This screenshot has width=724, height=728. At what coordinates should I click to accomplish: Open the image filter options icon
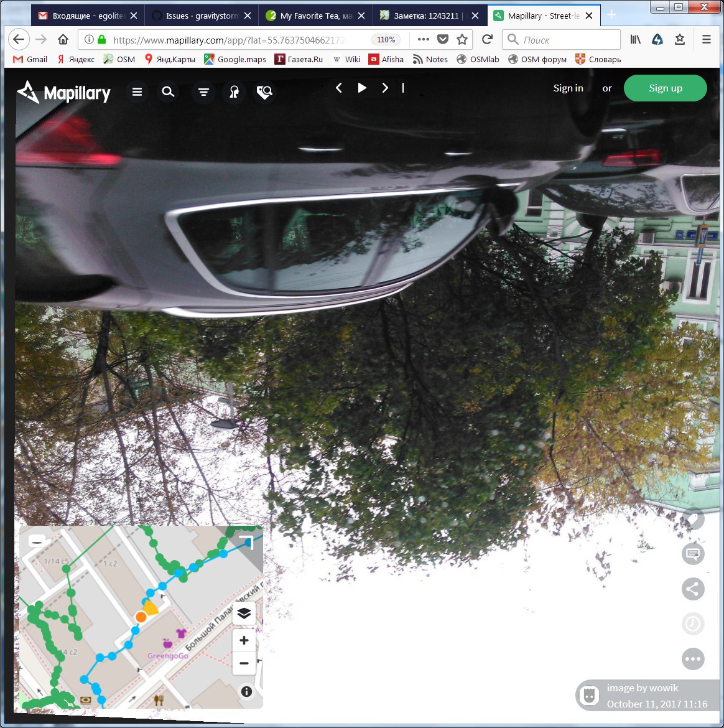click(203, 92)
